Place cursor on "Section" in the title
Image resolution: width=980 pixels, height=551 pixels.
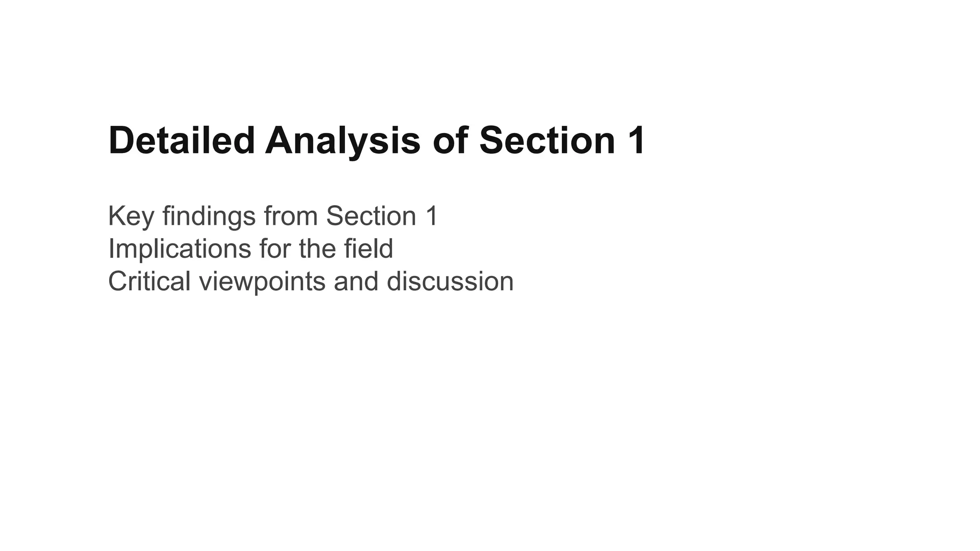pyautogui.click(x=546, y=141)
